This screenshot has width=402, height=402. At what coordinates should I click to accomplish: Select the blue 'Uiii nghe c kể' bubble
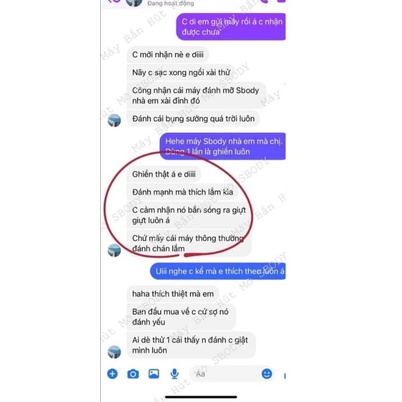(218, 271)
